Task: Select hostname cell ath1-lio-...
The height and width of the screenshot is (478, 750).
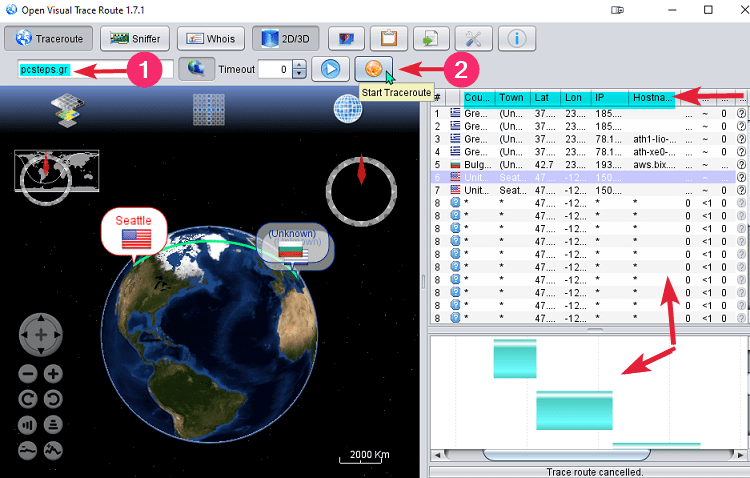Action: [654, 139]
